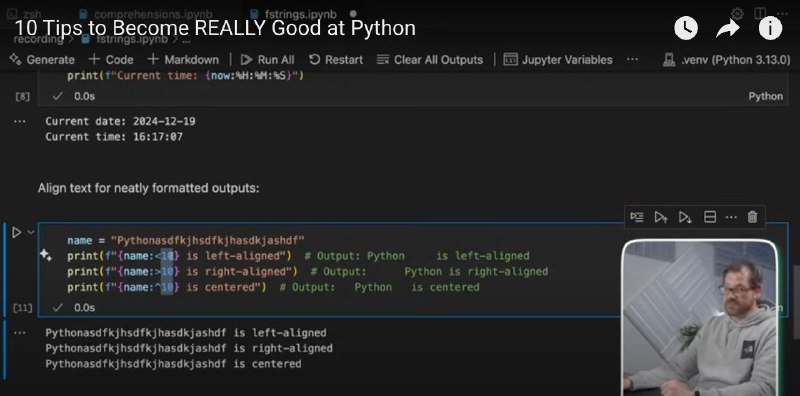Run by line icon in cell toolbar

tap(637, 217)
